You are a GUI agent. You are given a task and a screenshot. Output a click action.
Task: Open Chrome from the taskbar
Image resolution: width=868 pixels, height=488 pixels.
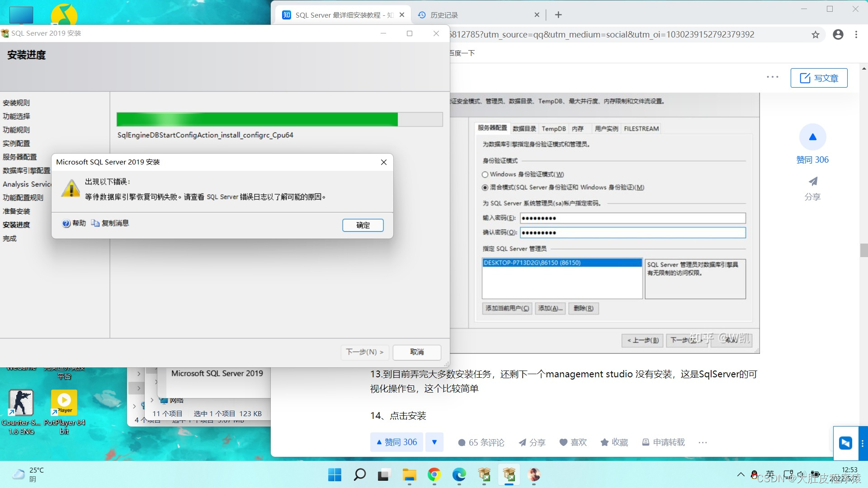pyautogui.click(x=434, y=475)
